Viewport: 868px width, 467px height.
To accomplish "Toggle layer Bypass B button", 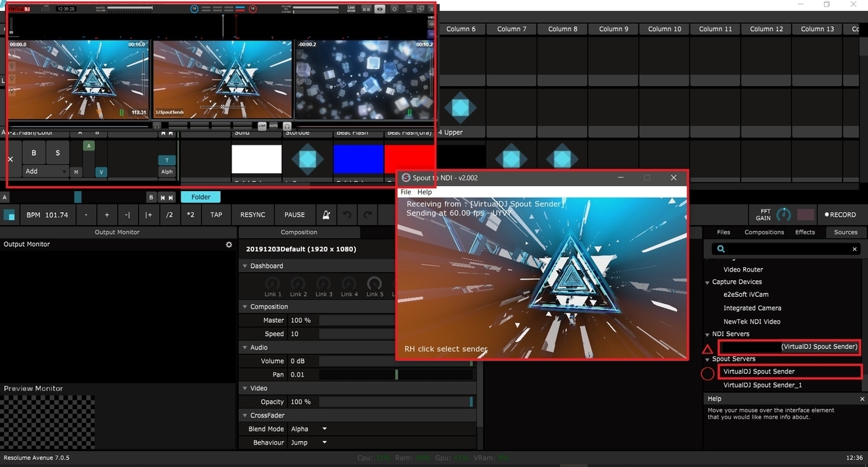I will coord(33,153).
